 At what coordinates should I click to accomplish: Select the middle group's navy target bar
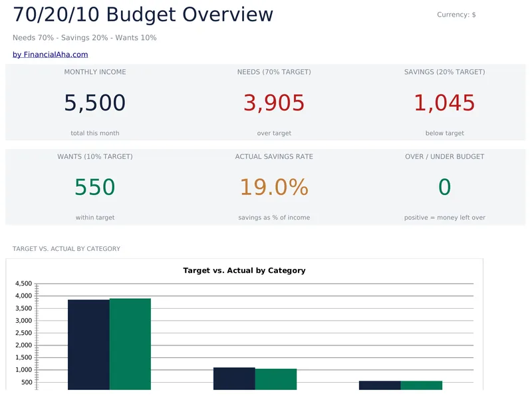(234, 378)
